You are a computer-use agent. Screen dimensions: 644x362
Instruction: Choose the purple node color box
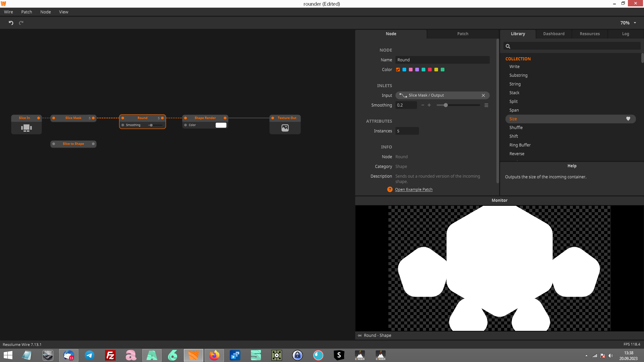(x=417, y=70)
